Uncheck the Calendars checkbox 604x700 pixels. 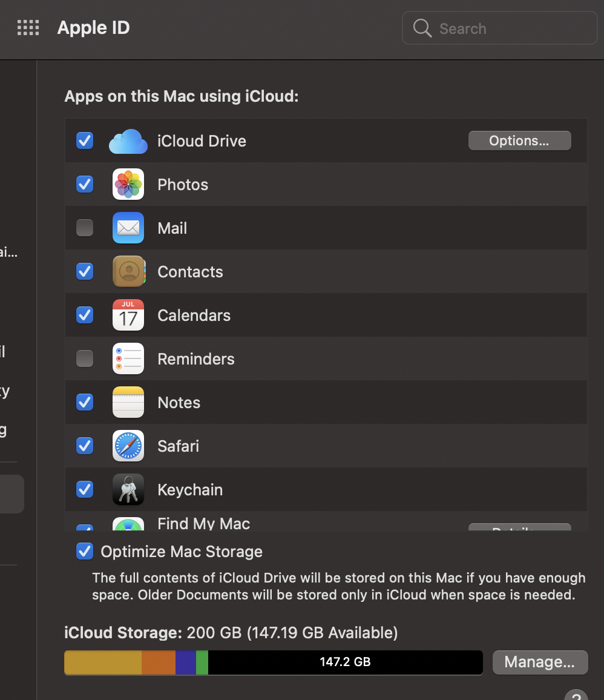[x=85, y=315]
